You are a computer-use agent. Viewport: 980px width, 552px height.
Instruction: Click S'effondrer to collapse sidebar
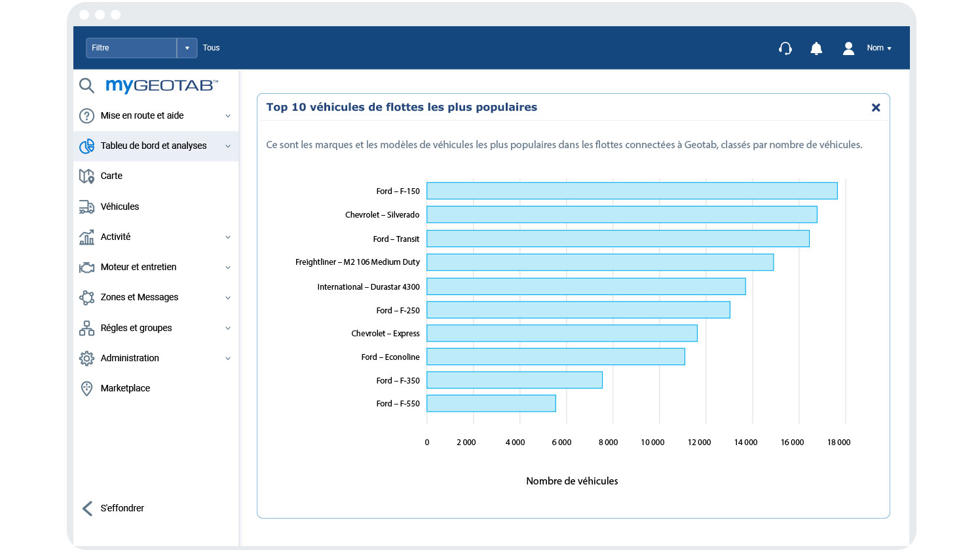(122, 508)
